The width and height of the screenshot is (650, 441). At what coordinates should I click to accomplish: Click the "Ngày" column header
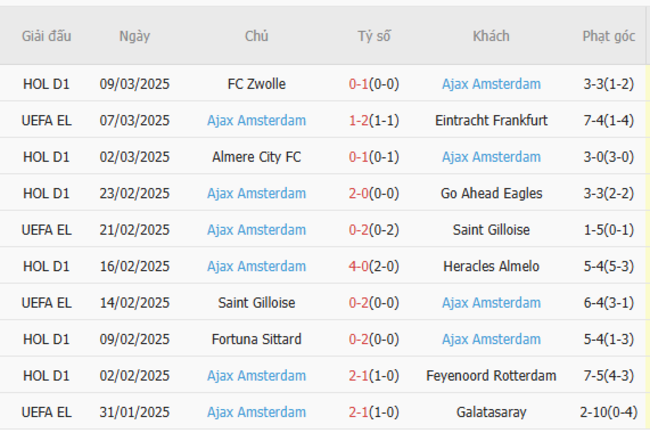point(135,36)
